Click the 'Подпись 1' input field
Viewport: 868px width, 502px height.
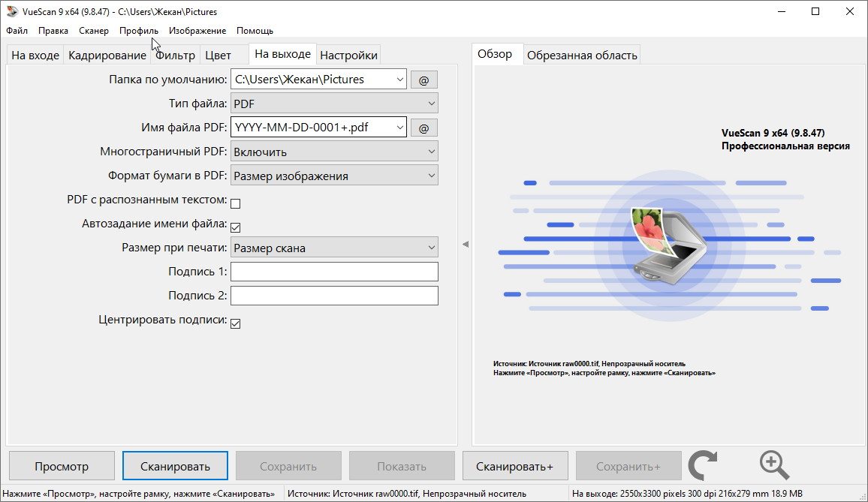tap(334, 272)
